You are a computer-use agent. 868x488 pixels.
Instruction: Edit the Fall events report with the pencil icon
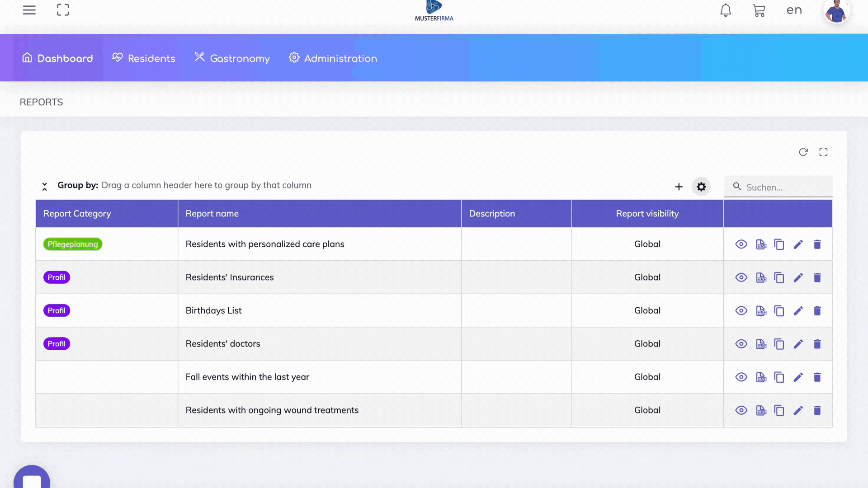(x=798, y=377)
